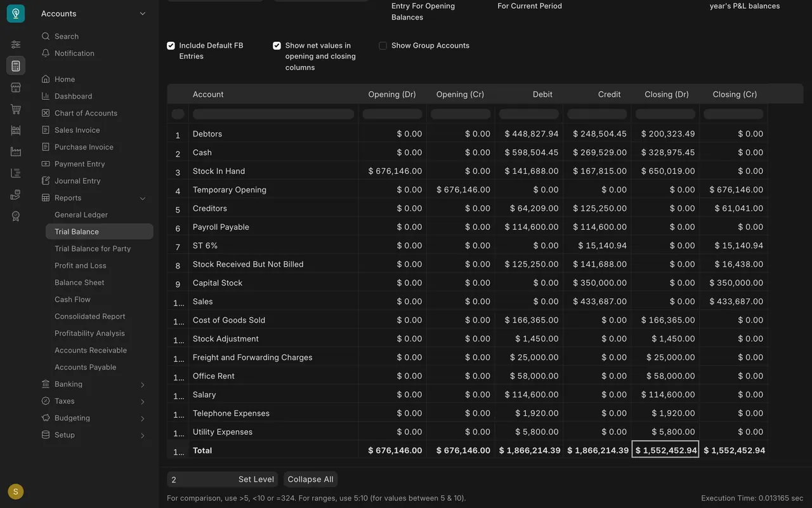Click the teal lightbulb app logo

[x=16, y=13]
